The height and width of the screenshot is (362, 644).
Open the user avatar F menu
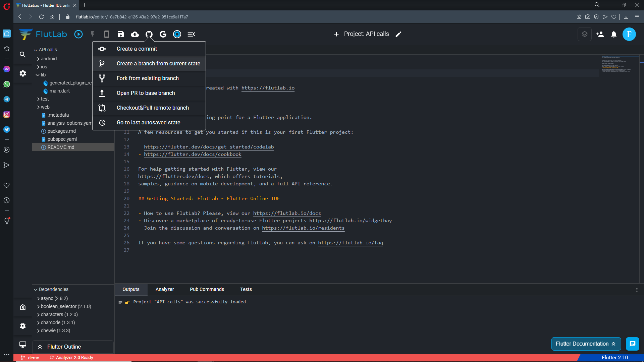629,34
